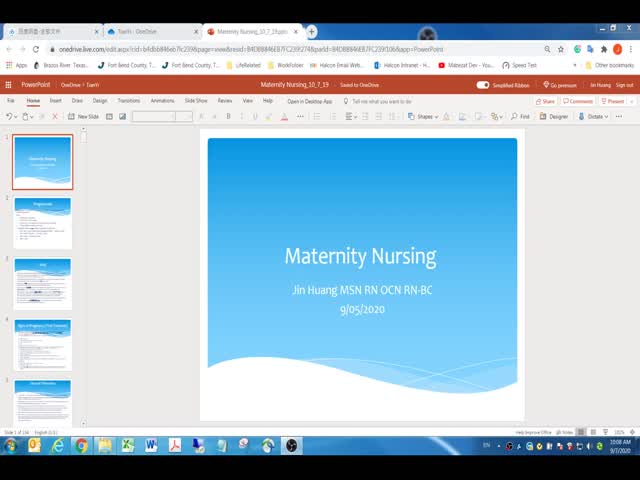Switch to Slide Sorter view in status bar
The height and width of the screenshot is (480, 640).
593,432
